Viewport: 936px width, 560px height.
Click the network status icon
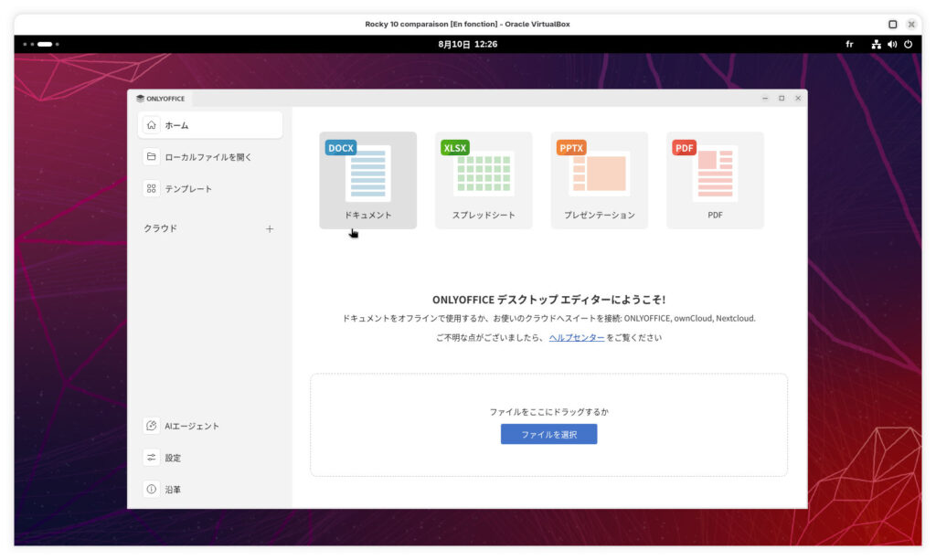coord(876,44)
